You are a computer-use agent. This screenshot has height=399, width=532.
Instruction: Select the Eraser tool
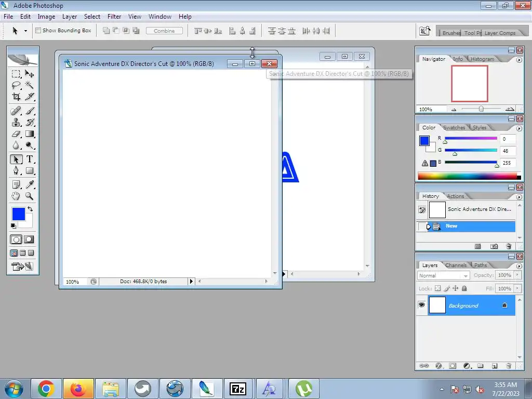point(16,134)
